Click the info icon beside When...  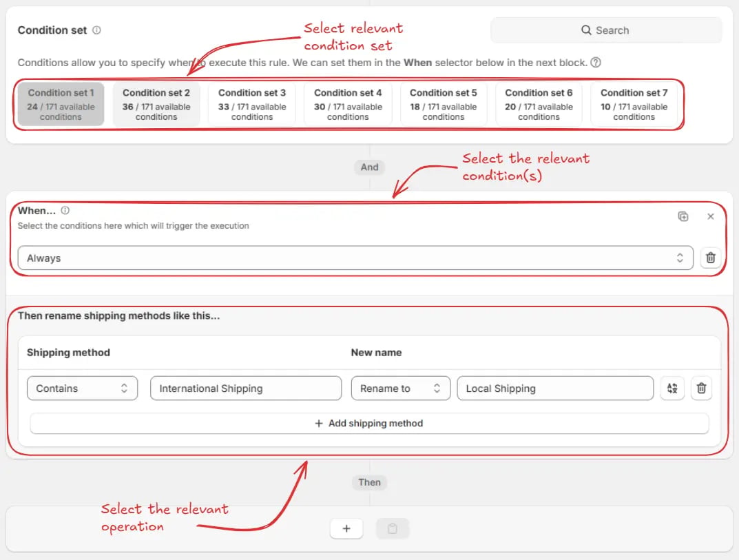click(x=65, y=210)
